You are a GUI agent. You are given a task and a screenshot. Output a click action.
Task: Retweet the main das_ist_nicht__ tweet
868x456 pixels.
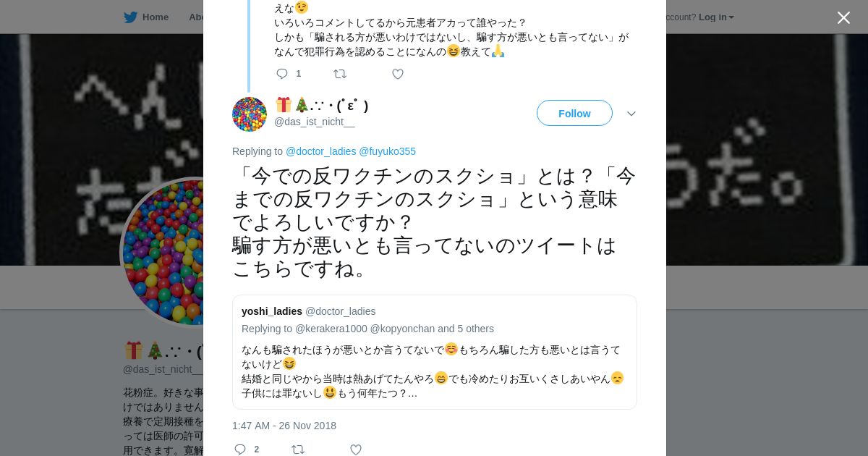298,449
